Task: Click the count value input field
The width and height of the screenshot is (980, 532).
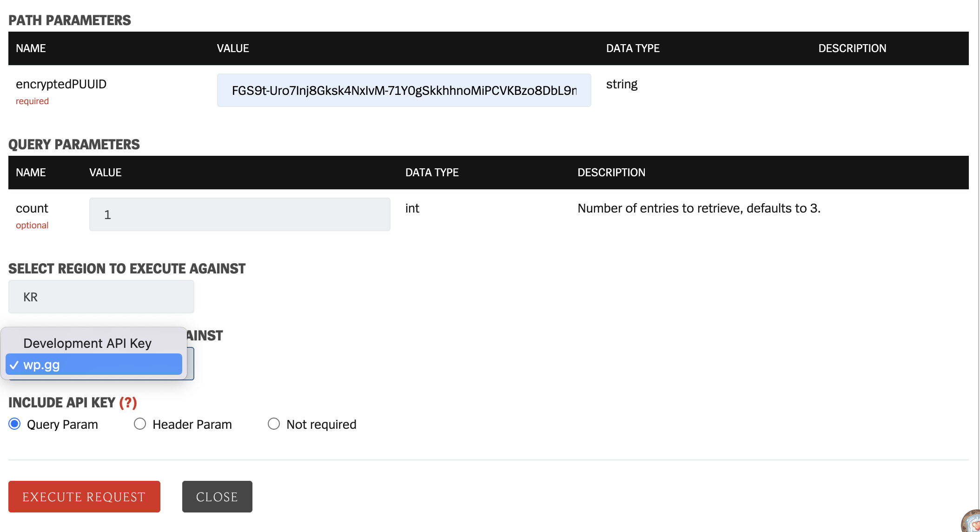Action: (x=239, y=214)
